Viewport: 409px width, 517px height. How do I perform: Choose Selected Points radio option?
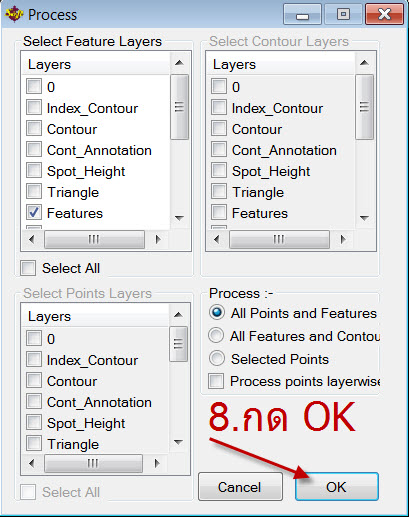click(217, 358)
